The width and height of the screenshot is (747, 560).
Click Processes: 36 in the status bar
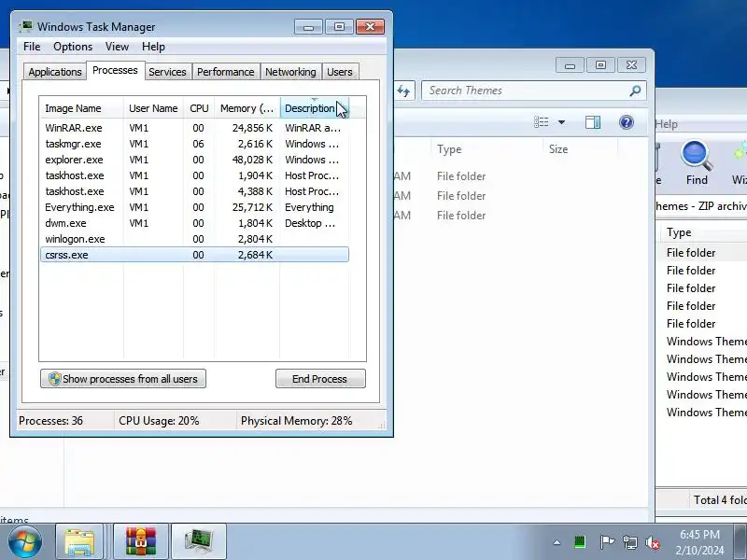click(x=50, y=421)
